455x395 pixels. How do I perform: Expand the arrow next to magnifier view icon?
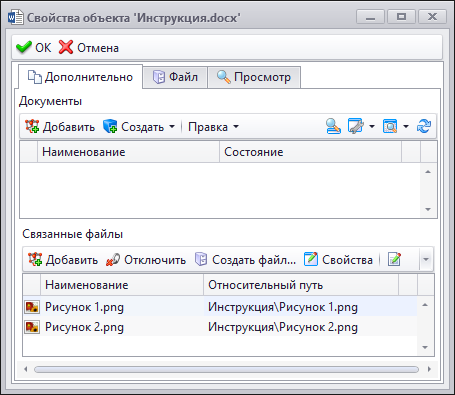[x=406, y=126]
